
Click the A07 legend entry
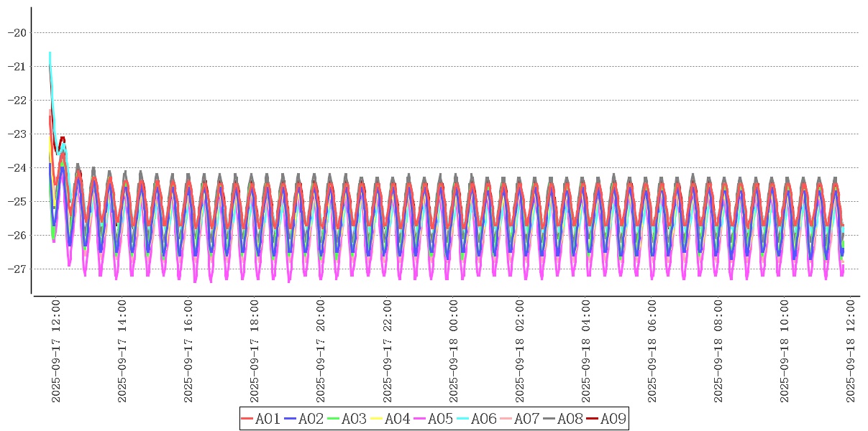click(x=520, y=419)
